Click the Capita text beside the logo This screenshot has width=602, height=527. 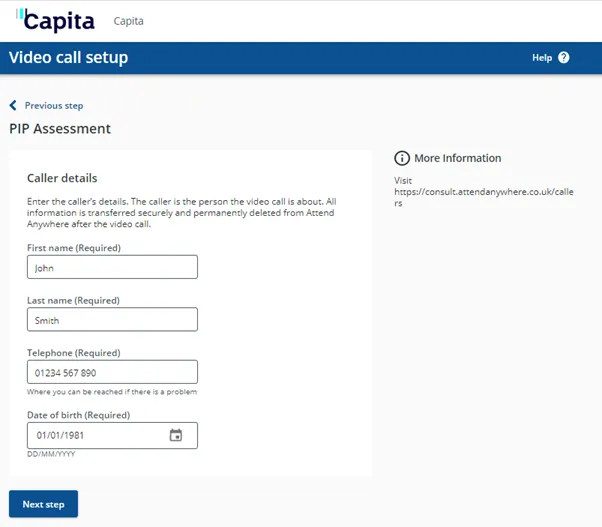tap(129, 21)
